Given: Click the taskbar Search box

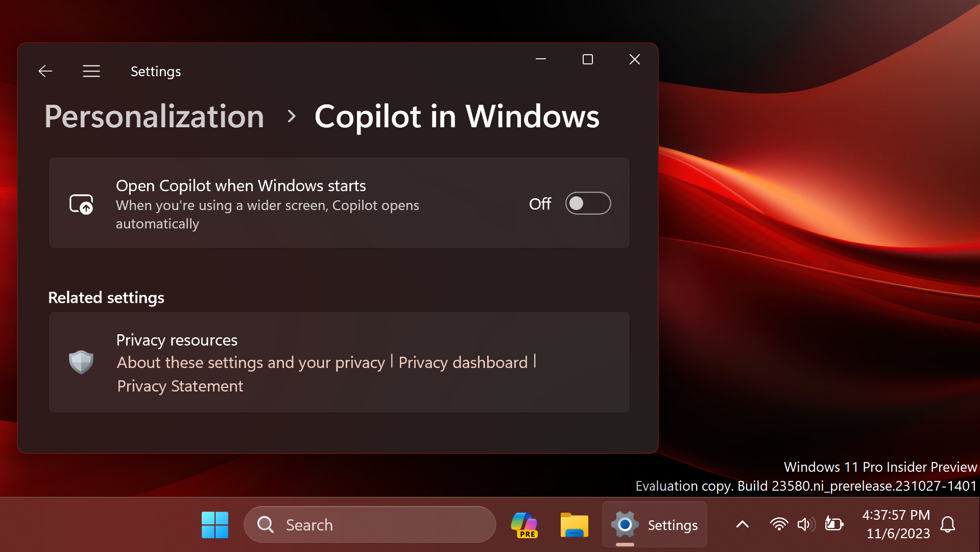Looking at the screenshot, I should click(370, 525).
